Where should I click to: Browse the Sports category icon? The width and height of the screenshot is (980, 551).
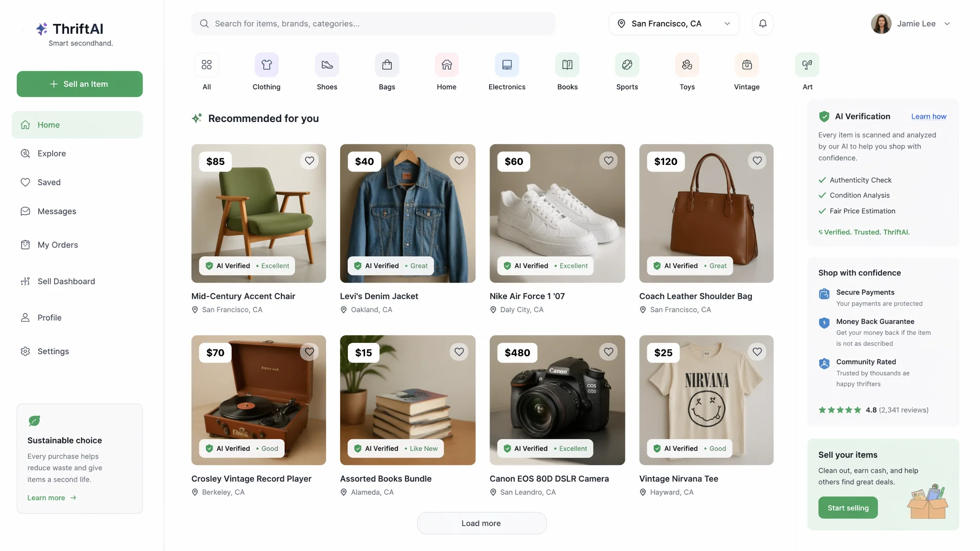click(627, 65)
